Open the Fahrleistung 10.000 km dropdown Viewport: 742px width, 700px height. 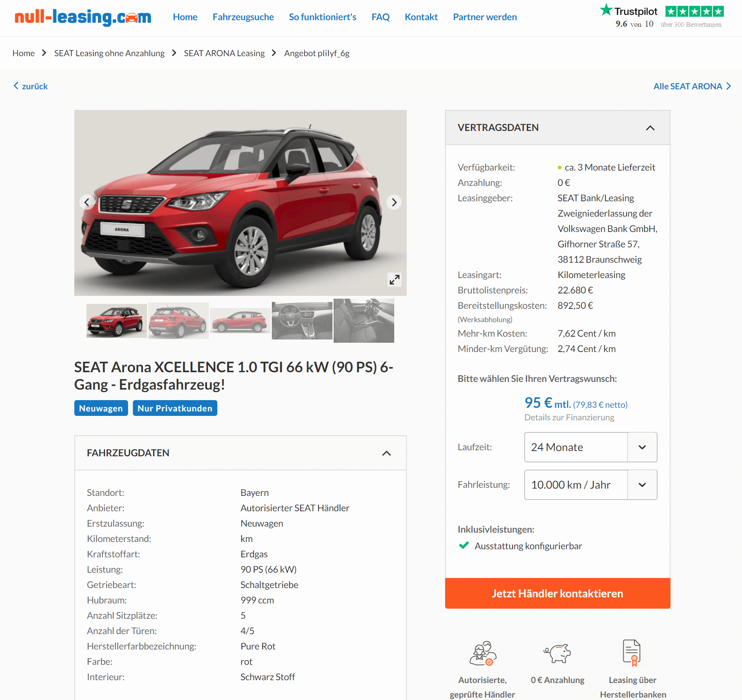(591, 485)
